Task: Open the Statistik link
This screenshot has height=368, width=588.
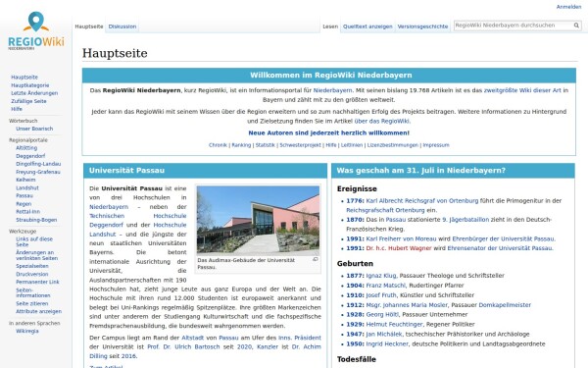Action: 266,145
